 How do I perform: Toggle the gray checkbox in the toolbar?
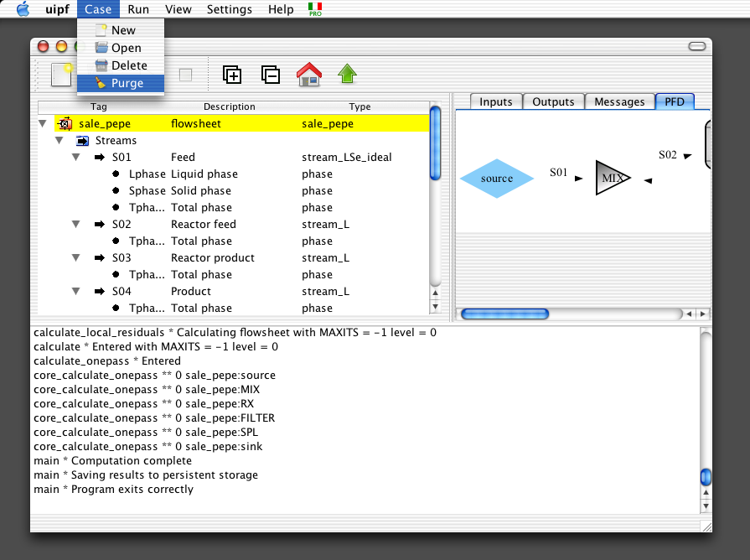coord(185,75)
